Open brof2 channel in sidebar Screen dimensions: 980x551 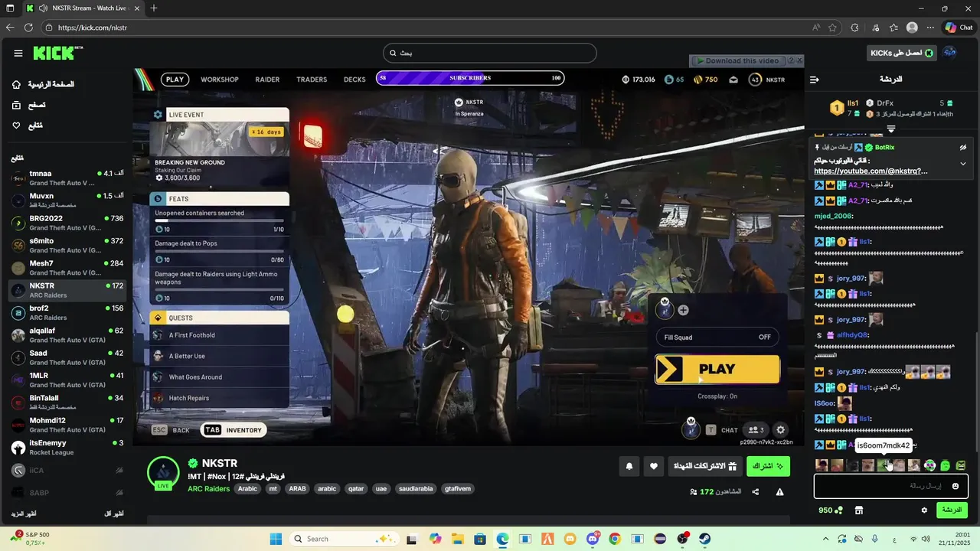pyautogui.click(x=67, y=313)
